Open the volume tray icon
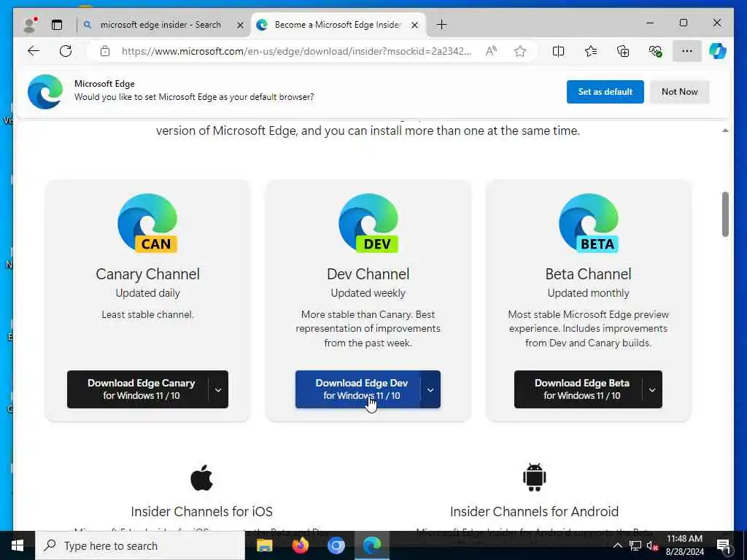This screenshot has height=560, width=747. click(x=651, y=545)
